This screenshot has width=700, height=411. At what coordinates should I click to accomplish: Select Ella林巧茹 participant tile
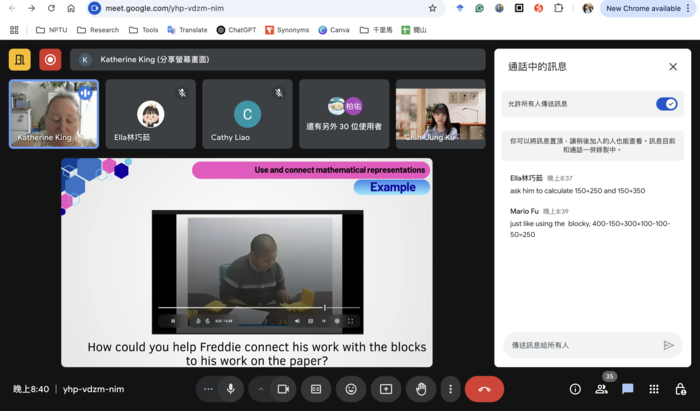click(x=150, y=114)
